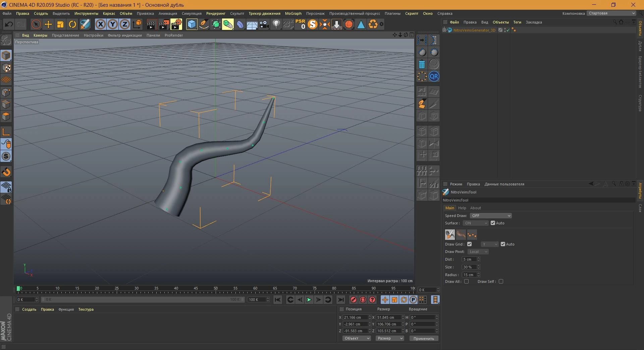
Task: Switch to the About tab
Action: (476, 208)
